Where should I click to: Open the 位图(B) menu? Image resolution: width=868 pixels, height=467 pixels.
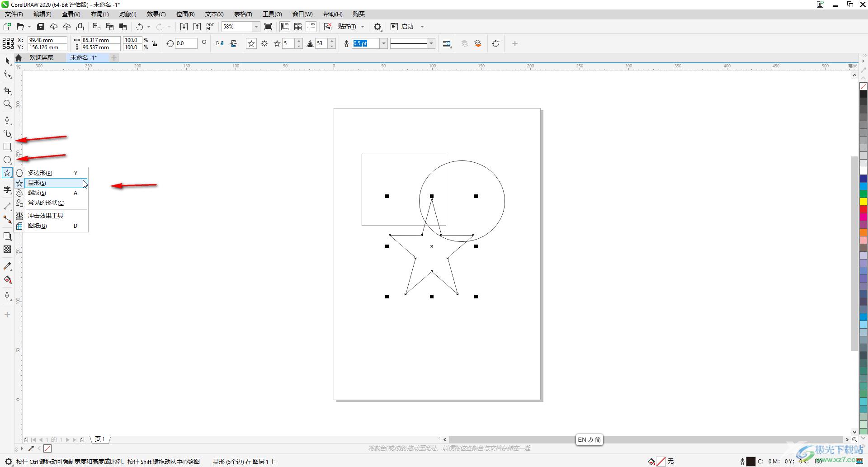pyautogui.click(x=185, y=14)
